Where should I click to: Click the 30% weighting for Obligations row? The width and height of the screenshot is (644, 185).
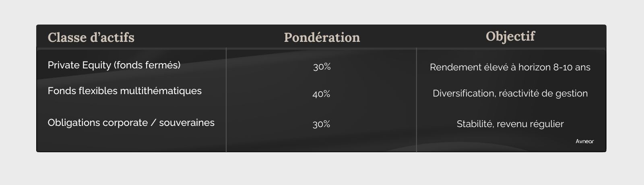coord(321,124)
